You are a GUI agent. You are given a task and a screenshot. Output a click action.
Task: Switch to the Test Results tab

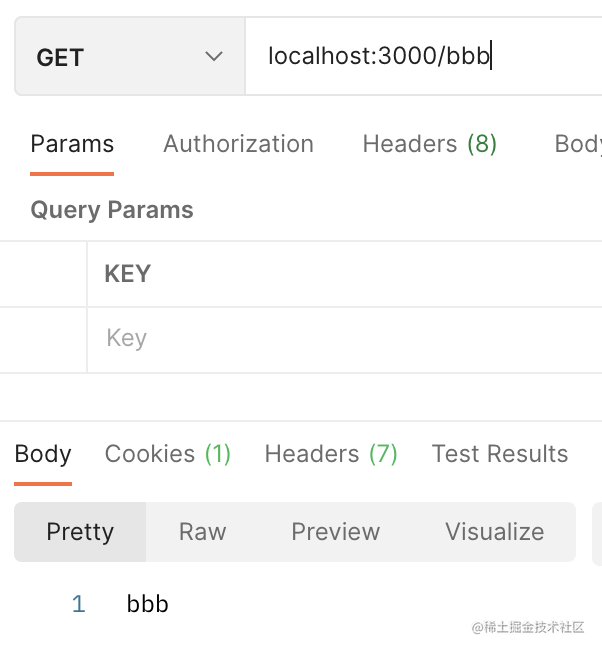[499, 454]
